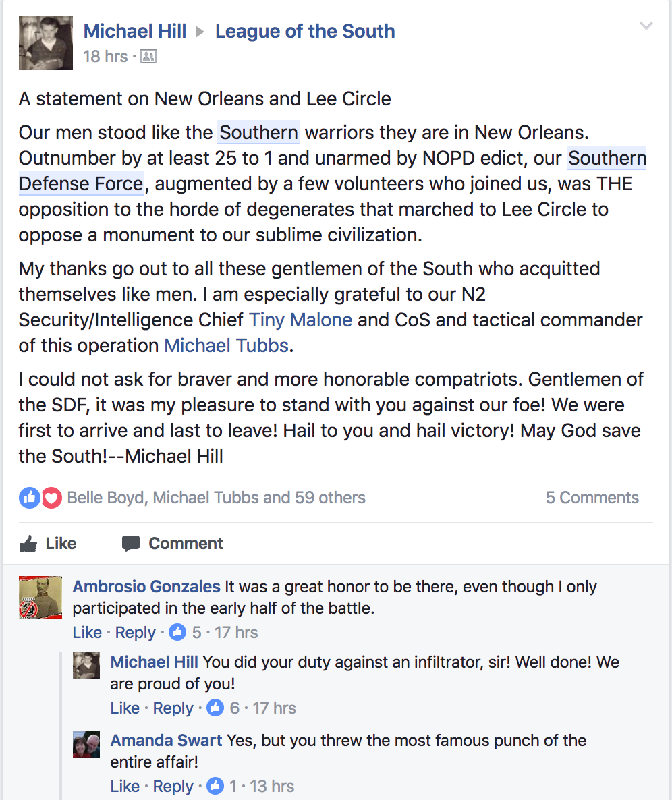View who reacted: Belle Boyd and others
Screen dimensions: 672x800
coord(217,497)
